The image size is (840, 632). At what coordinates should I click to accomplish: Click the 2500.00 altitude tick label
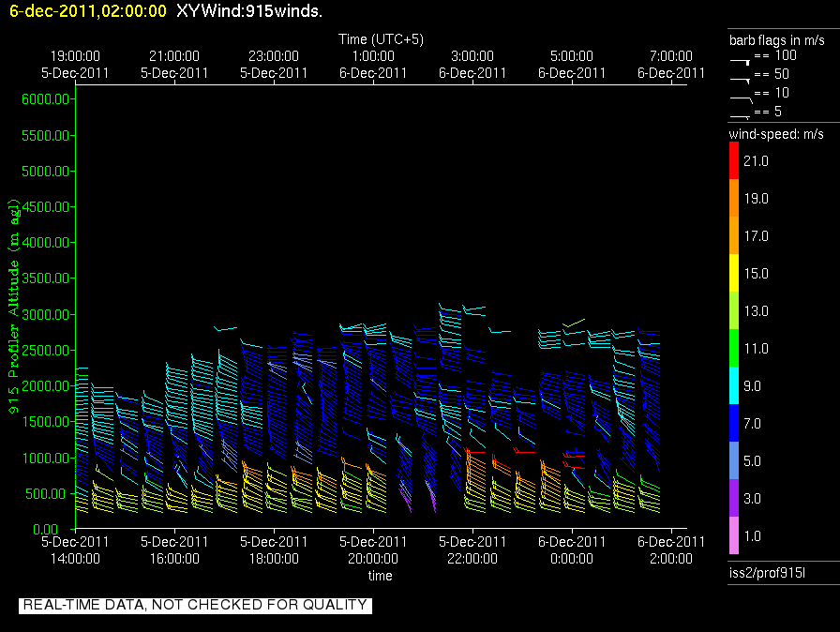point(46,351)
